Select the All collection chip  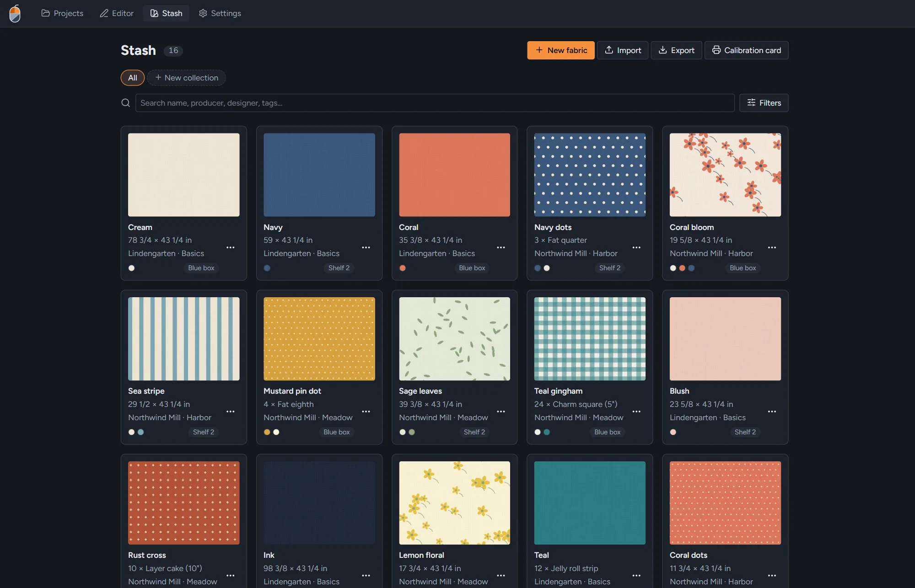click(x=133, y=78)
